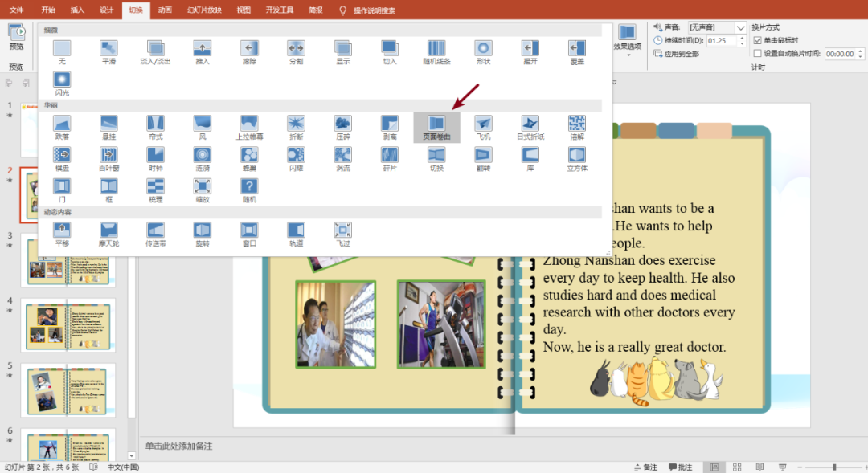Image resolution: width=868 pixels, height=473 pixels.
Task: Pick the 风 (Wind) transition
Action: tap(202, 127)
